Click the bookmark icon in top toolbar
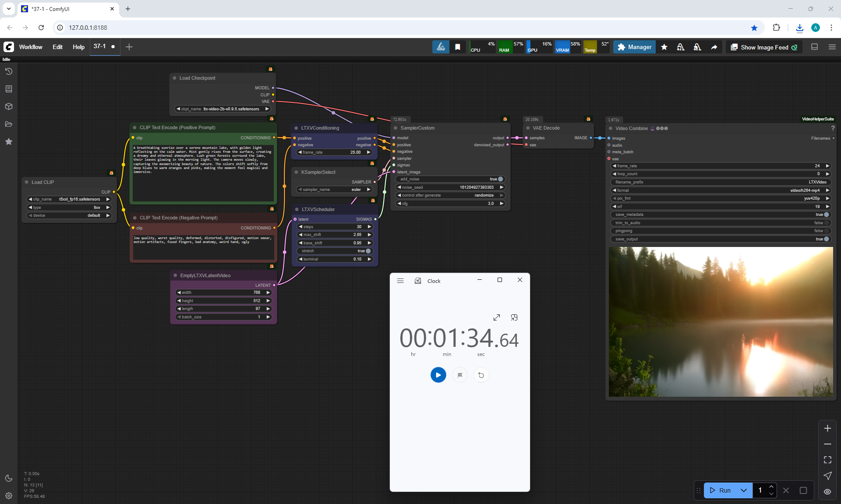 (x=458, y=47)
